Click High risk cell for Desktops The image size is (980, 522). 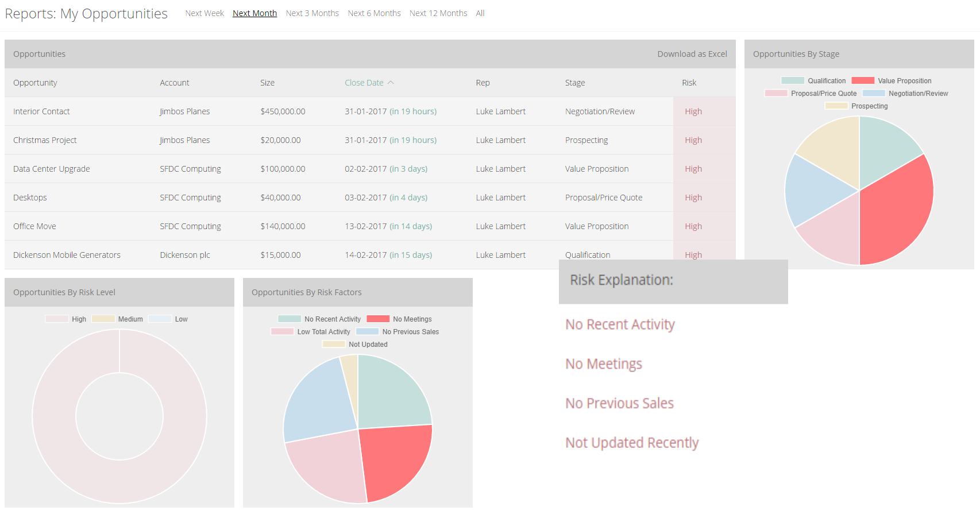[x=704, y=198]
